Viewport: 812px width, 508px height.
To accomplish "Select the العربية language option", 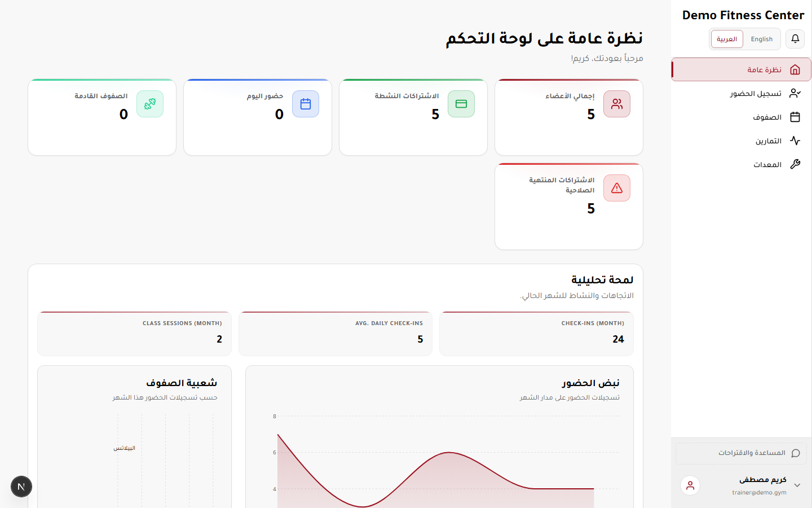I will click(727, 39).
